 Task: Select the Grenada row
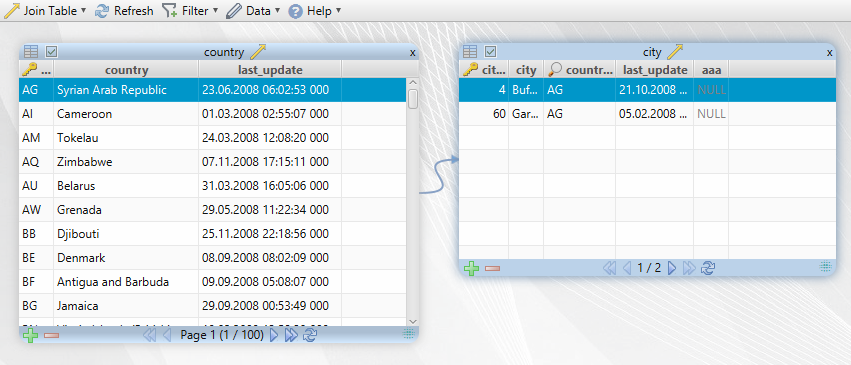(x=212, y=209)
